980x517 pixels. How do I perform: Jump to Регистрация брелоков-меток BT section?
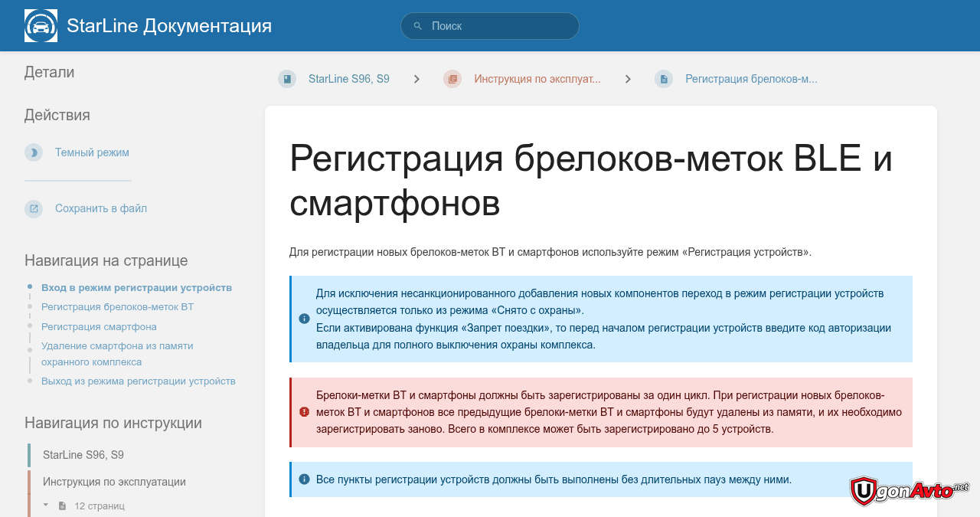pos(117,306)
